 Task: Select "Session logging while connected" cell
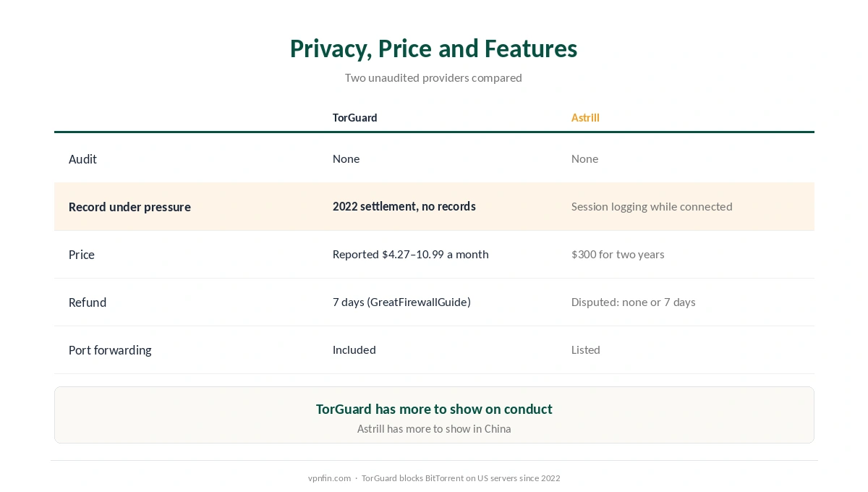652,206
